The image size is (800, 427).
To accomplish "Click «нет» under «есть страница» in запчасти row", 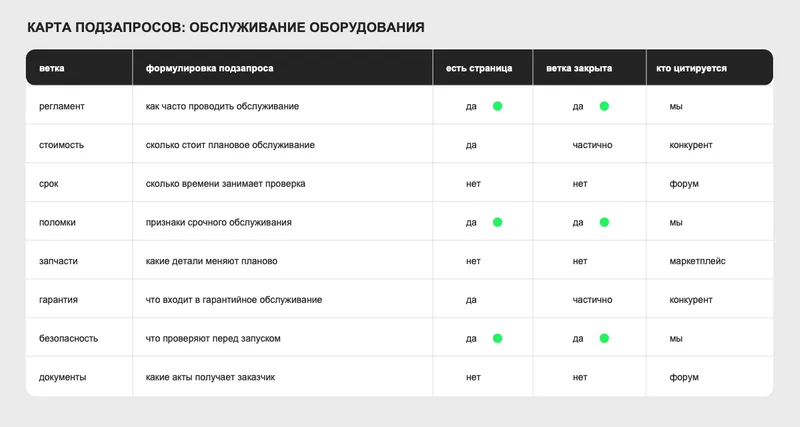I will 473,261.
